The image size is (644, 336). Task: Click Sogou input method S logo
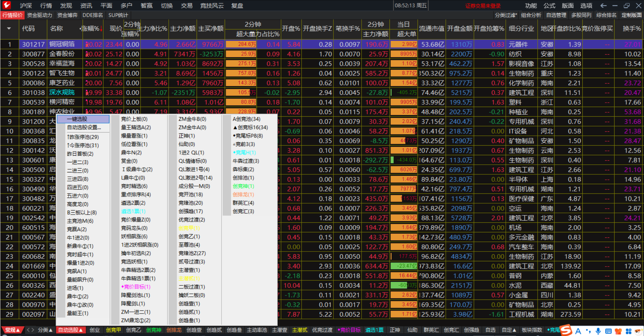coord(566,330)
